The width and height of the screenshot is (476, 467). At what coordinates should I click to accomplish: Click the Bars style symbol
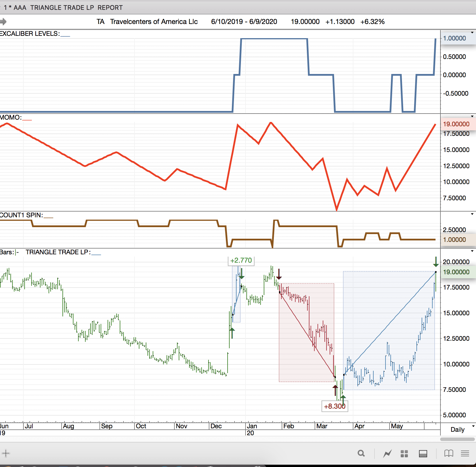pyautogui.click(x=17, y=252)
